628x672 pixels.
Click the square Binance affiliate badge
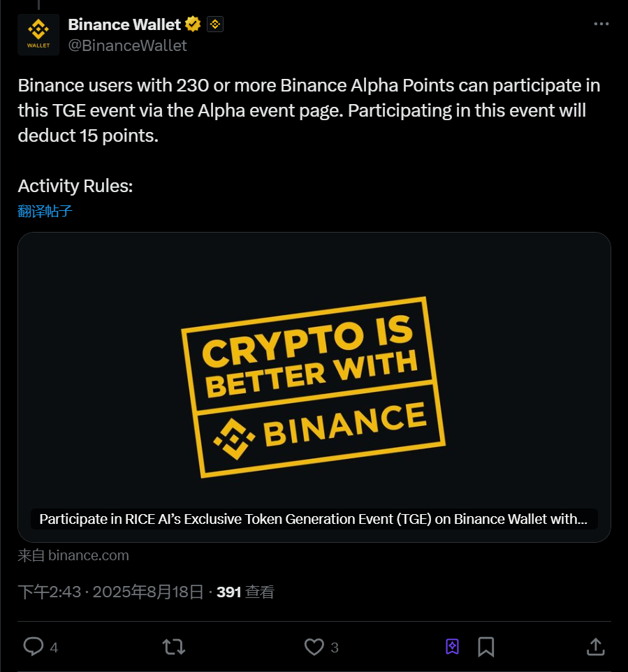[215, 24]
